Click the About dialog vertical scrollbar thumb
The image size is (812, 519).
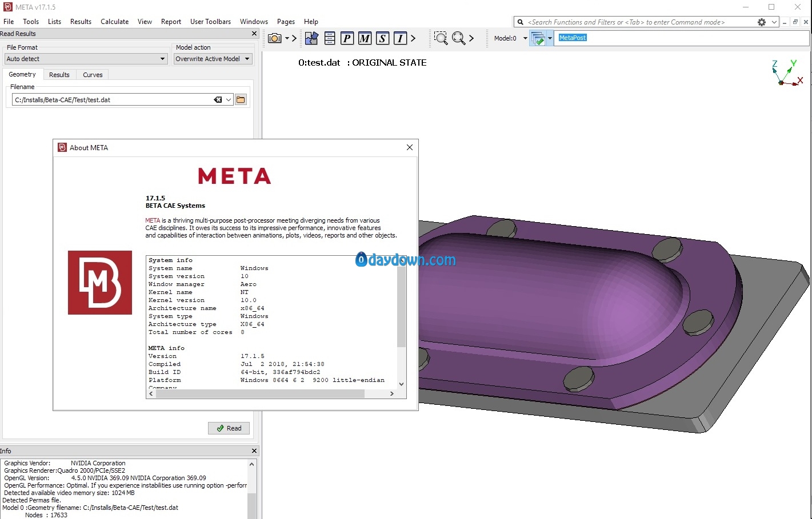401,305
